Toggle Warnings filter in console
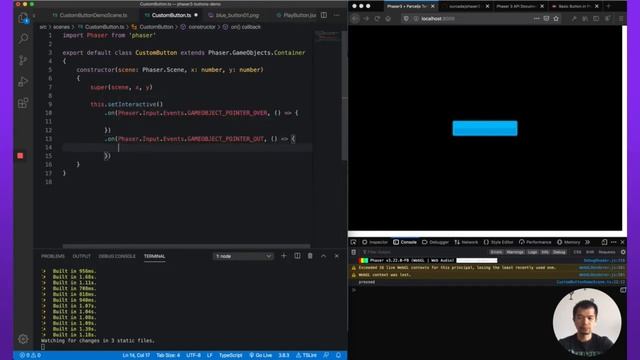This screenshot has width=640, height=360. pos(515,252)
